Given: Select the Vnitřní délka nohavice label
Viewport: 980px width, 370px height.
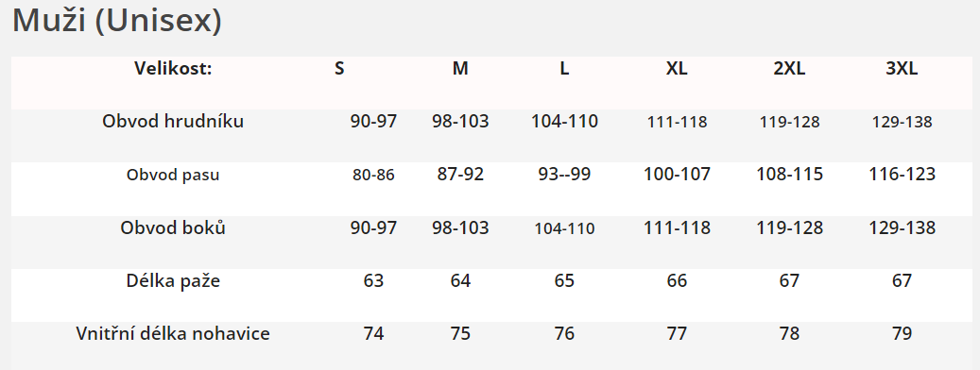Looking at the screenshot, I should tap(173, 334).
